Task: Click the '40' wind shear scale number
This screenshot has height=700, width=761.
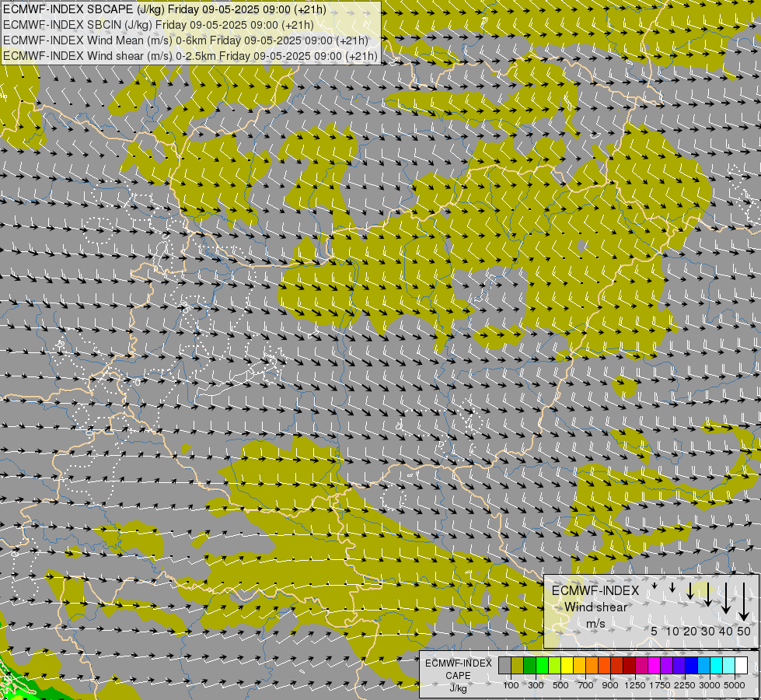Action: (x=725, y=631)
